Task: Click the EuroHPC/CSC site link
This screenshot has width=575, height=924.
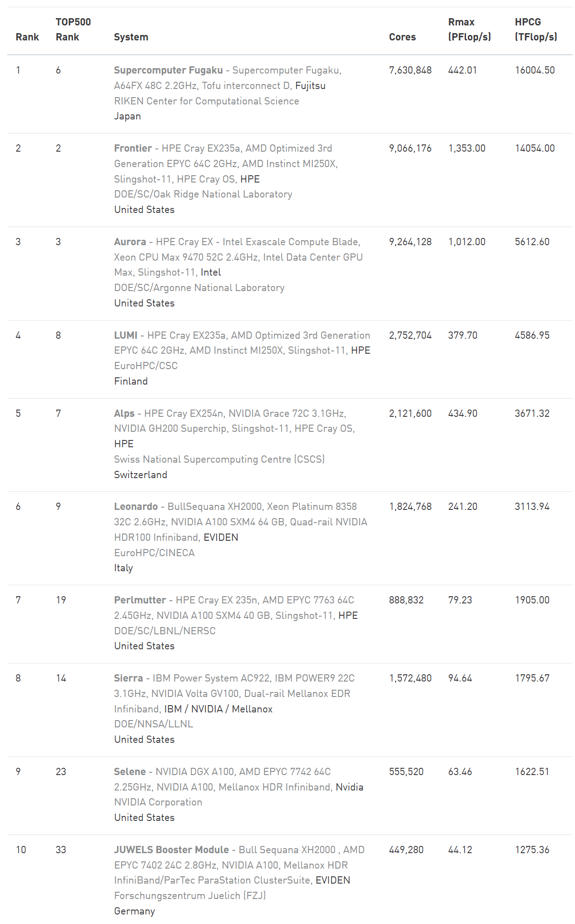Action: click(146, 366)
